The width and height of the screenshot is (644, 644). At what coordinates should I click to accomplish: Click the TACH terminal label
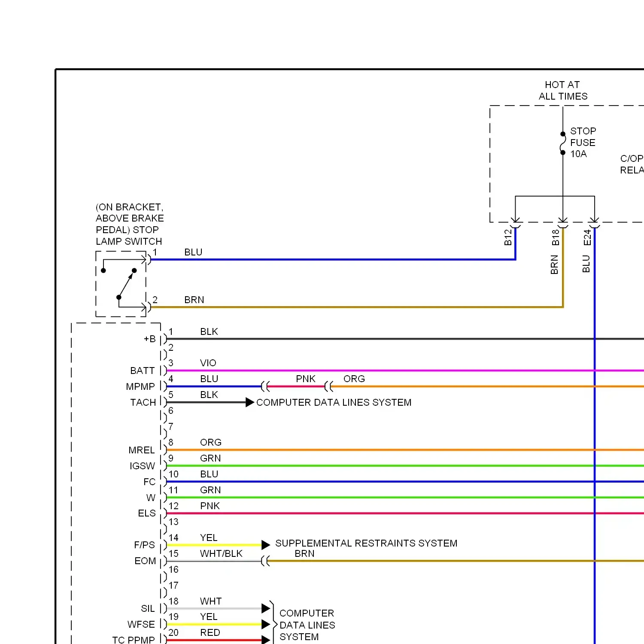(x=143, y=402)
